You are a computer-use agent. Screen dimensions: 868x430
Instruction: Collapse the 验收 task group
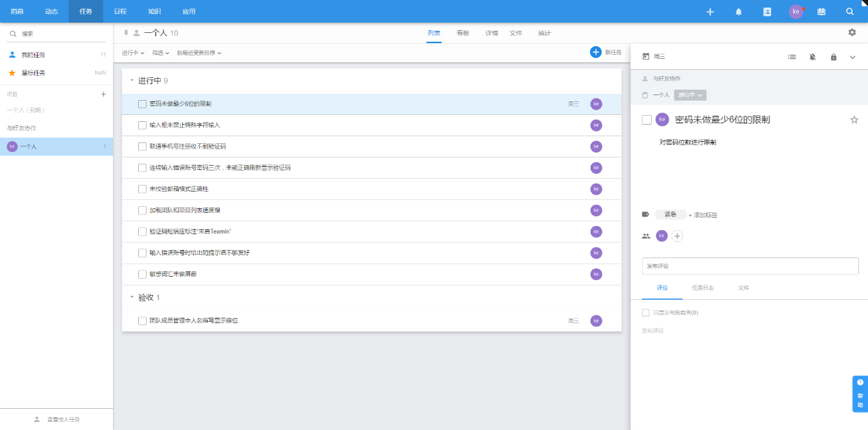[132, 297]
